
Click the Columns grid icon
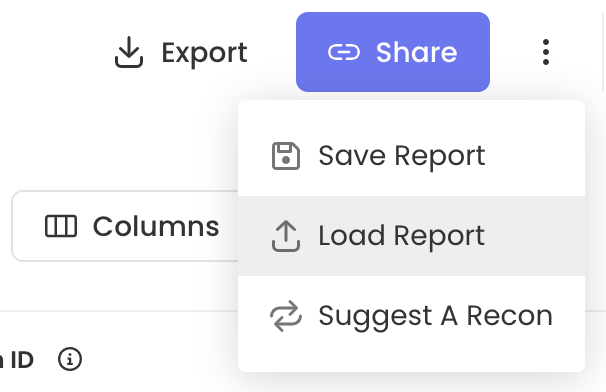click(x=61, y=226)
